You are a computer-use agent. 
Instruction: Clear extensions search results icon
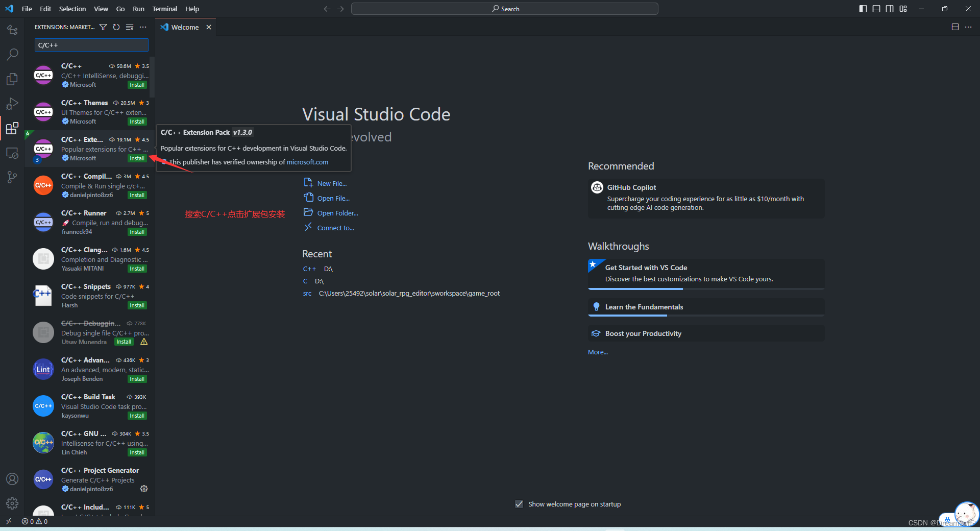tap(130, 27)
